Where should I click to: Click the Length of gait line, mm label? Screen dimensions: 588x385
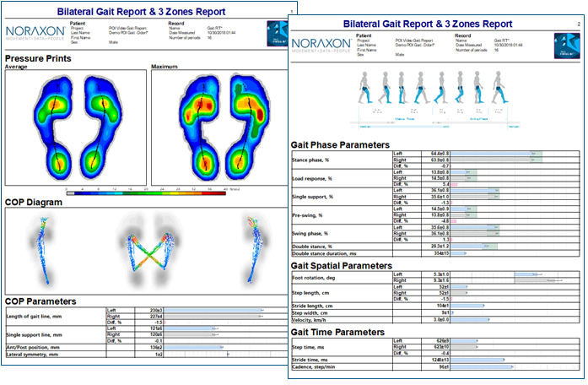(42, 316)
